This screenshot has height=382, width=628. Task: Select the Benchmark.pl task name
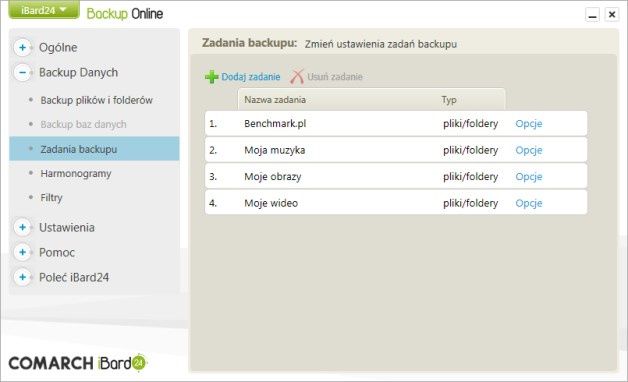pos(275,124)
